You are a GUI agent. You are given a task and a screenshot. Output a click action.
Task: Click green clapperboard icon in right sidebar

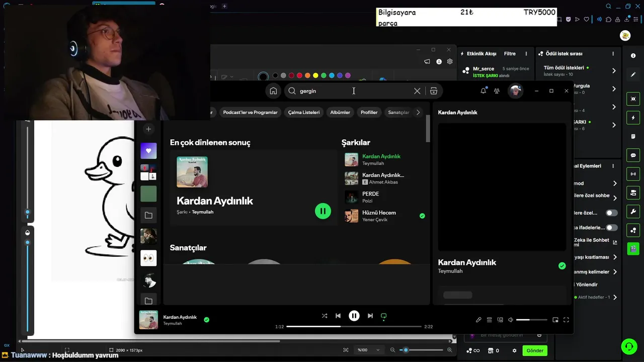[633, 249]
